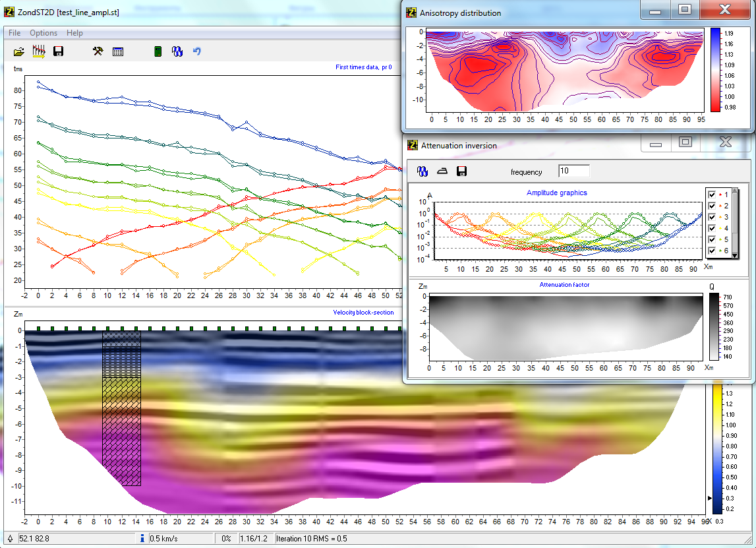Open the data table icon

pos(118,51)
